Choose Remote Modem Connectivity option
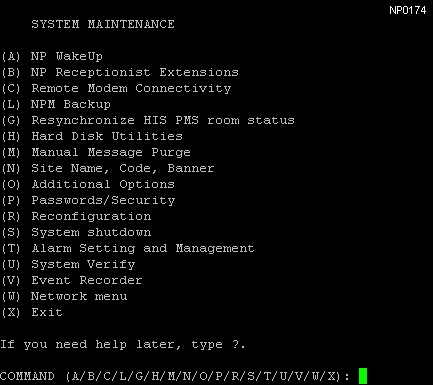 pyautogui.click(x=116, y=88)
